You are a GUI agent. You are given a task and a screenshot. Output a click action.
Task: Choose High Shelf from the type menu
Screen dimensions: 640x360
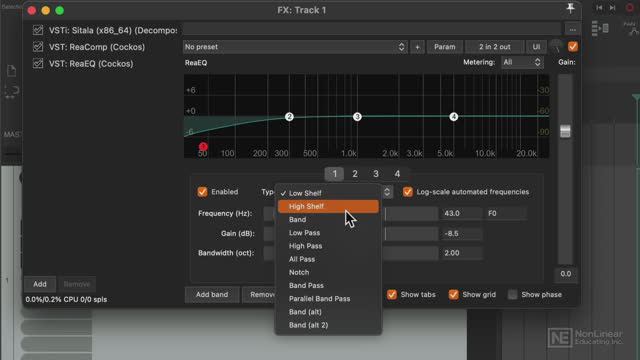point(329,207)
